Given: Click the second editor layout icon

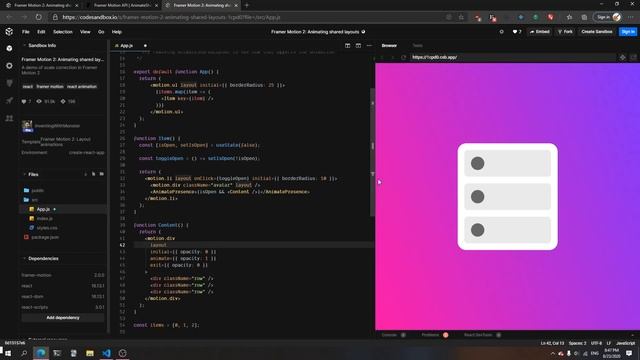Looking at the screenshot, I should [358, 46].
